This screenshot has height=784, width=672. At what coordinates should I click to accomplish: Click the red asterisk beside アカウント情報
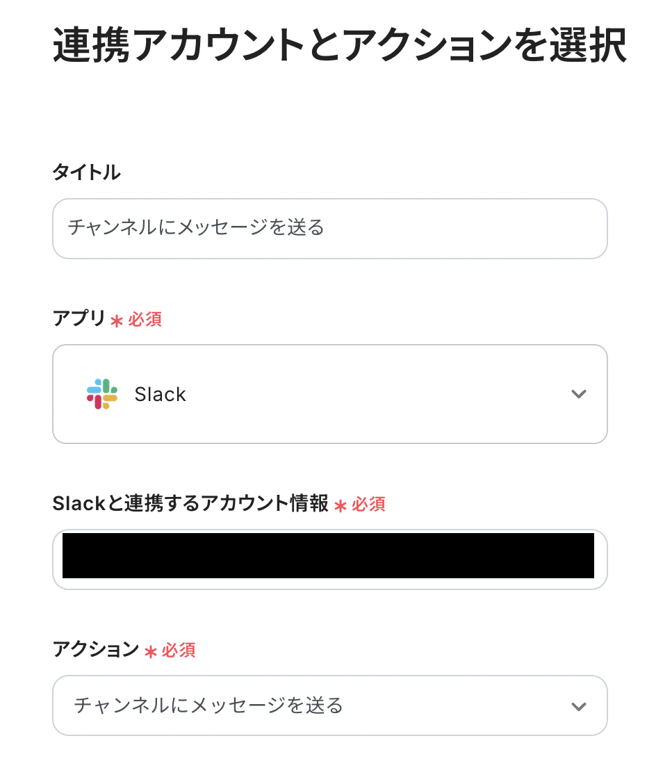[x=340, y=505]
